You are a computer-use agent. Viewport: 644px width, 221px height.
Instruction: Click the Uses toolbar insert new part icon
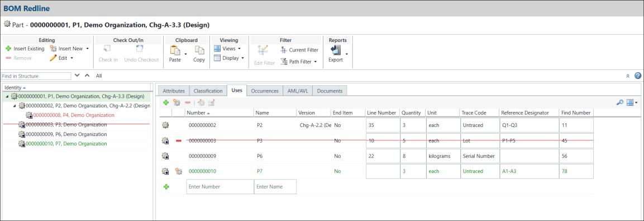tap(176, 102)
